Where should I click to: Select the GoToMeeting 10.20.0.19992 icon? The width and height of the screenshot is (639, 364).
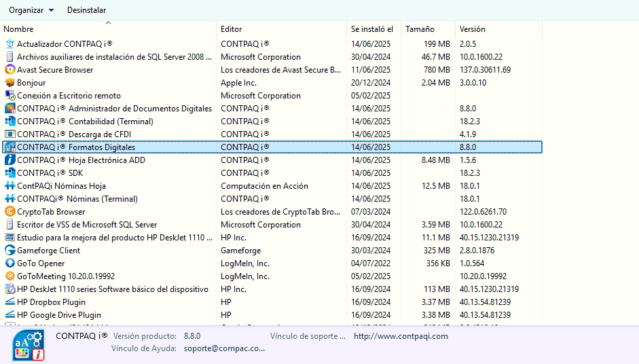click(10, 276)
